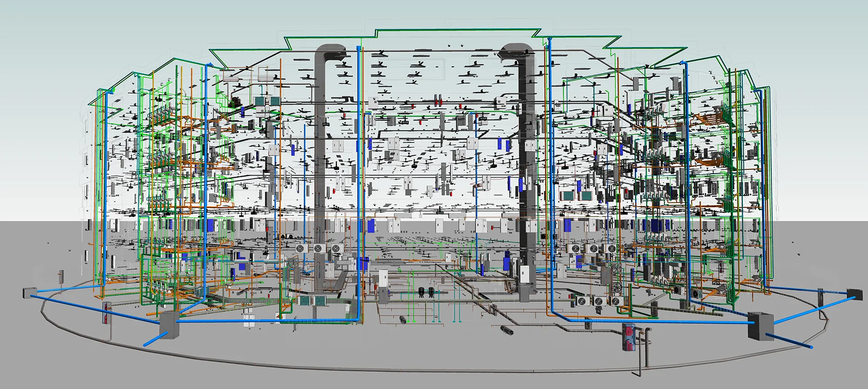The height and width of the screenshot is (389, 868).
Task: Select the dark cylindrical tank lying near bottom center
Action: tap(506, 330)
